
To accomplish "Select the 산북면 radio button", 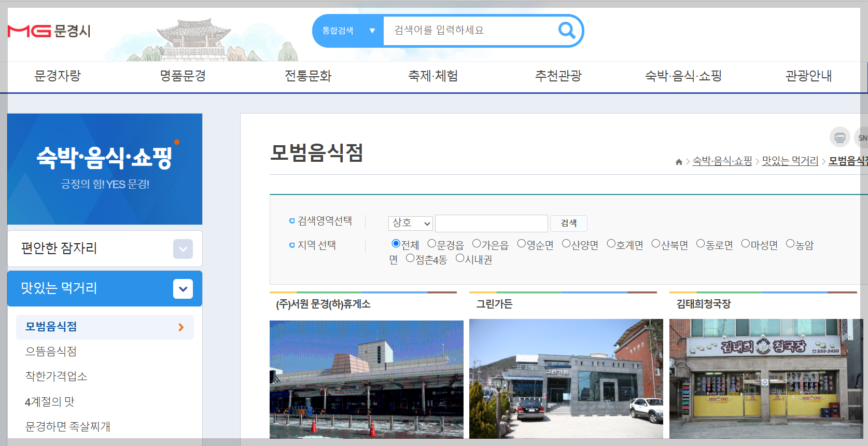I will click(x=656, y=244).
